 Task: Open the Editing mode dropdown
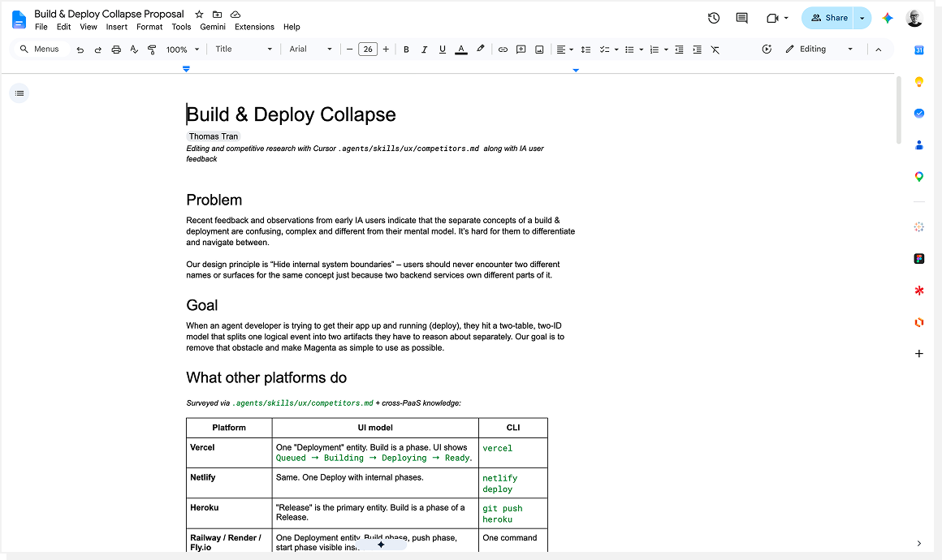819,50
